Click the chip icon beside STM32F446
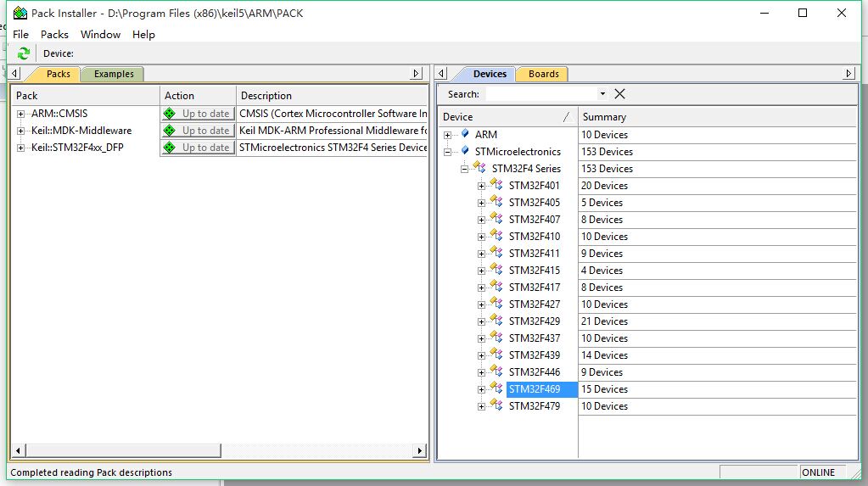 (x=496, y=371)
